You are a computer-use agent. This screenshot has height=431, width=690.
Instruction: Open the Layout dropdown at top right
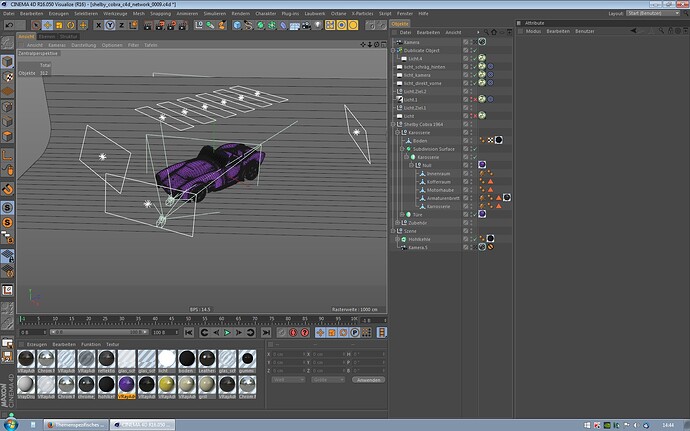pyautogui.click(x=653, y=13)
